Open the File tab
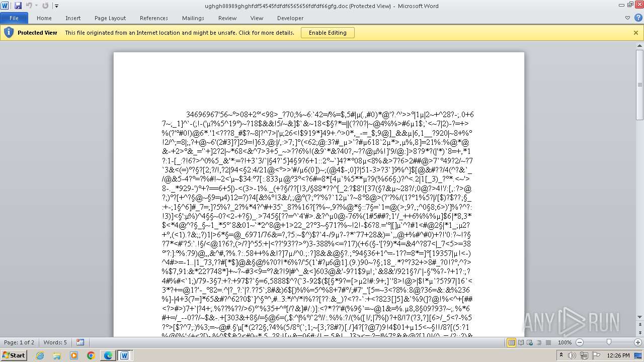This screenshot has width=644, height=362. pyautogui.click(x=14, y=18)
